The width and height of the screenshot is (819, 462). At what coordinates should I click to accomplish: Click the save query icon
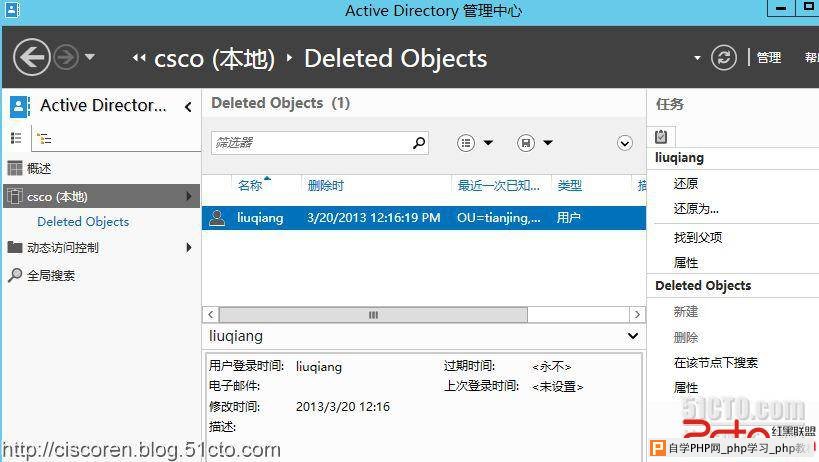(x=526, y=143)
